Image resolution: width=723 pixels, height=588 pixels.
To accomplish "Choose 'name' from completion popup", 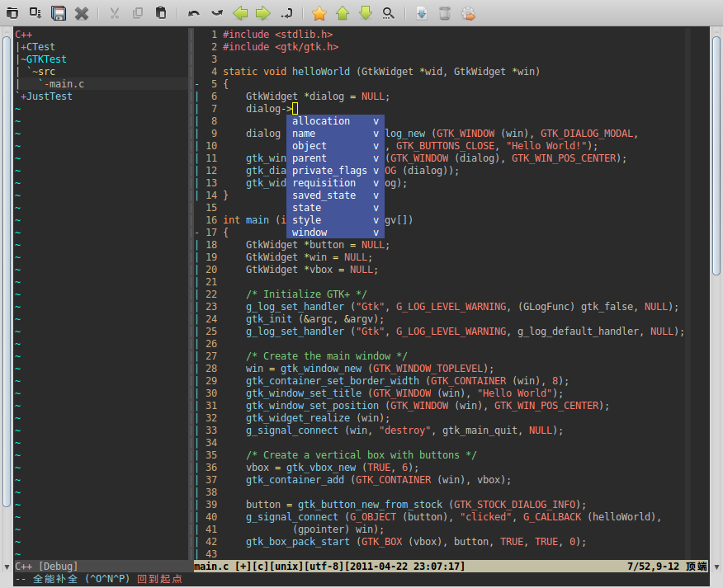I will coord(335,133).
